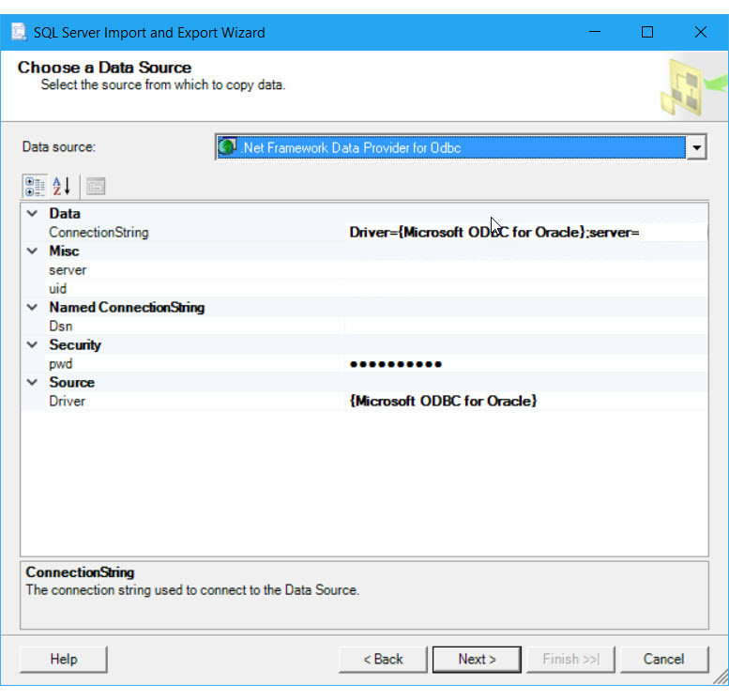
Task: Open the Data source dropdown arrow
Action: point(696,147)
